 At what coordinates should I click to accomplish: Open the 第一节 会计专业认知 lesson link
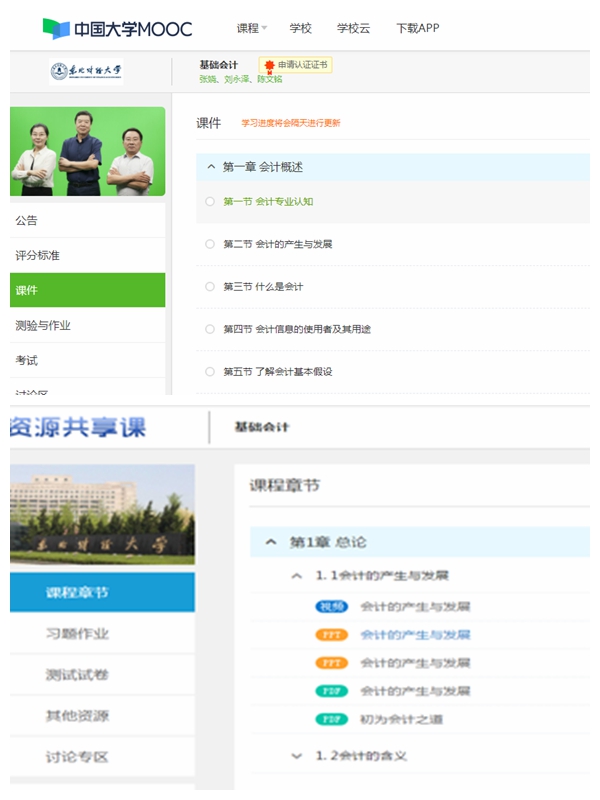click(268, 202)
